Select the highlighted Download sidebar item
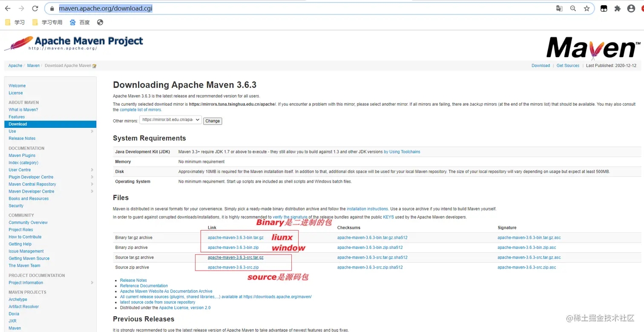The height and width of the screenshot is (332, 644). [50, 124]
